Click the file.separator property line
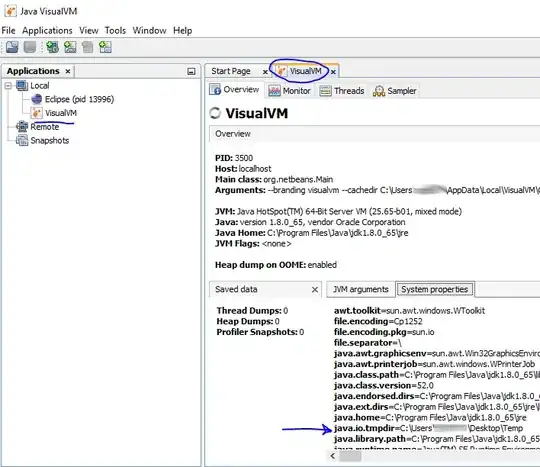The image size is (540, 467). click(x=368, y=343)
